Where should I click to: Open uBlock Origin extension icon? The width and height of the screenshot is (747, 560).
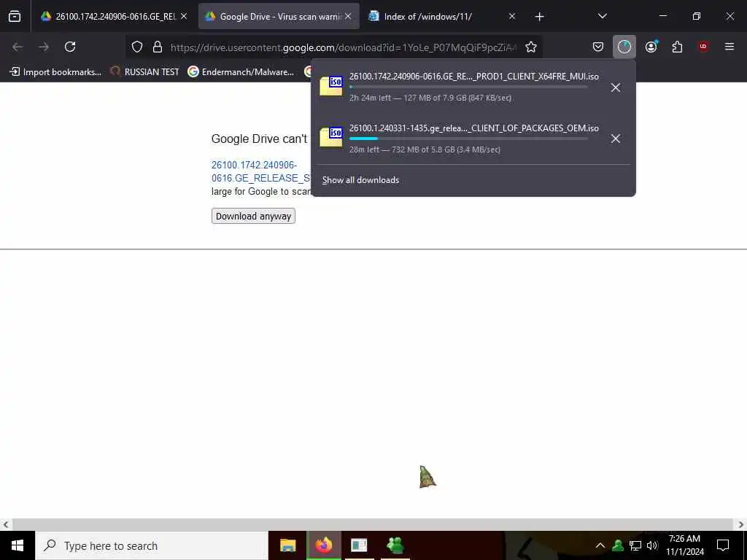(703, 47)
